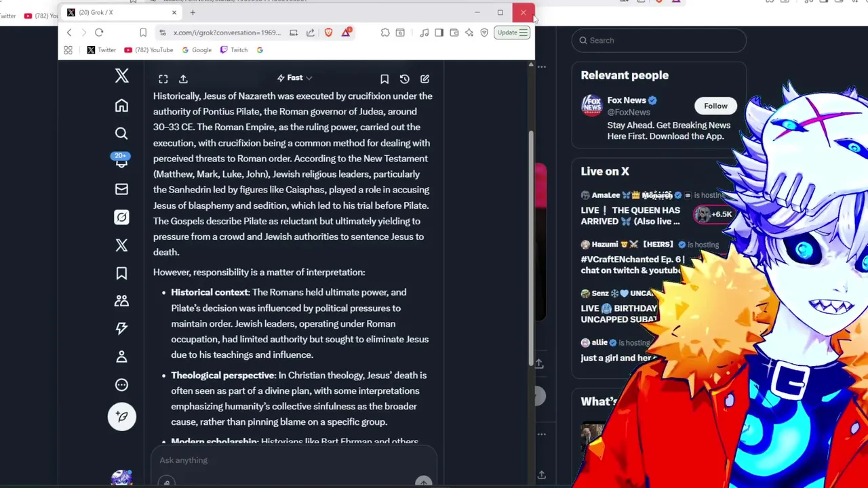
Task: Click the X logo atop sidebar
Action: (121, 75)
